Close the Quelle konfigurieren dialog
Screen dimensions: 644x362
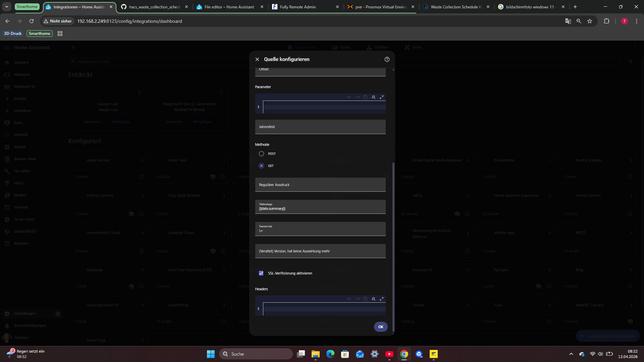[257, 59]
